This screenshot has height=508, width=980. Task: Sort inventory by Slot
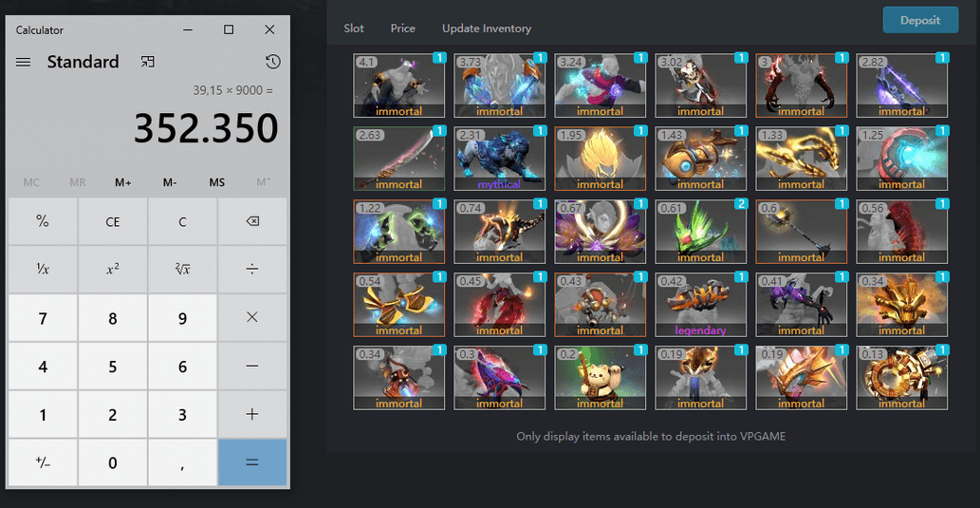(x=354, y=28)
